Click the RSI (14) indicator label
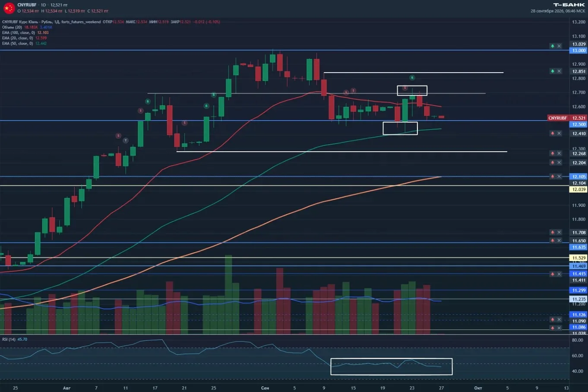588x392 pixels. pos(9,339)
